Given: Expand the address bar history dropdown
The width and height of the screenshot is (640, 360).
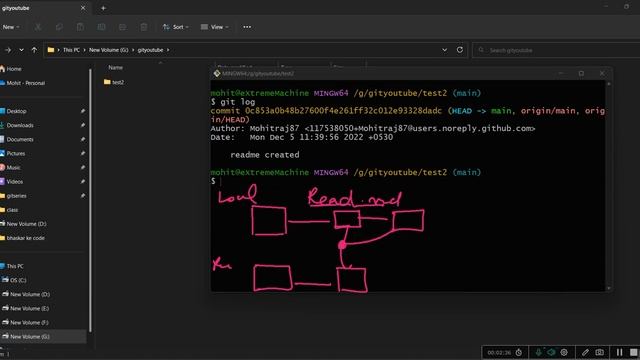Looking at the screenshot, I should (444, 50).
